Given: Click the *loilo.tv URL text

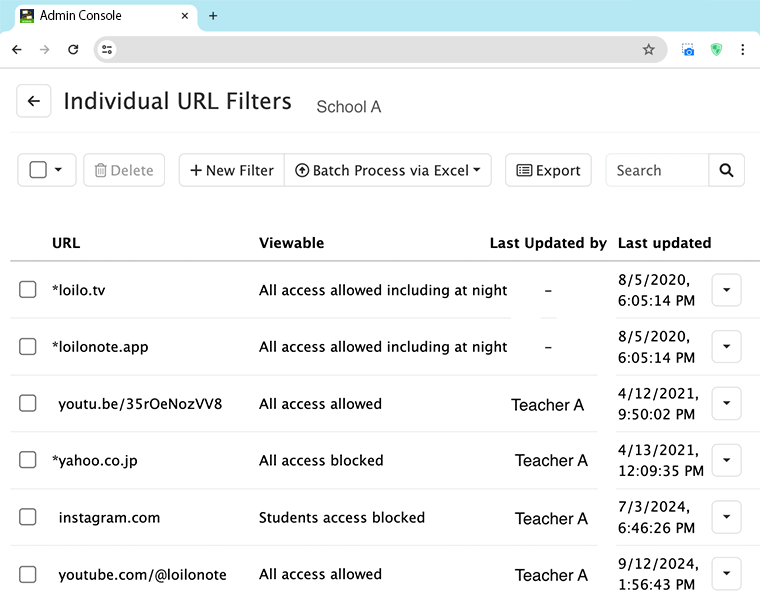Looking at the screenshot, I should 79,290.
